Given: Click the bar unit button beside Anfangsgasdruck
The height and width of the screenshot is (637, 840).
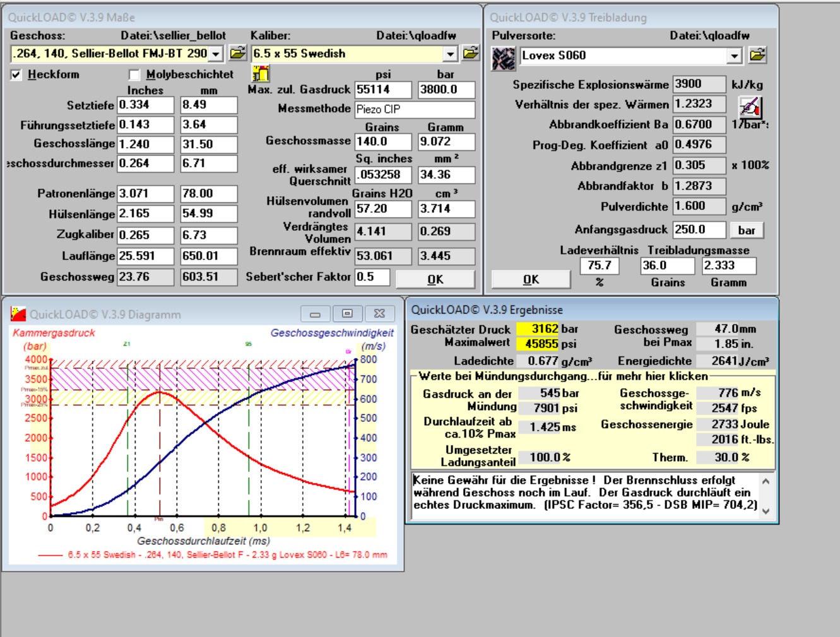Looking at the screenshot, I should [747, 230].
